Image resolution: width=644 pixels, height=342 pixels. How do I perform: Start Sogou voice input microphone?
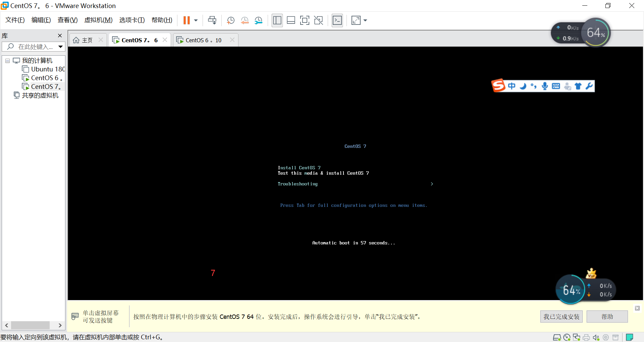pyautogui.click(x=545, y=86)
